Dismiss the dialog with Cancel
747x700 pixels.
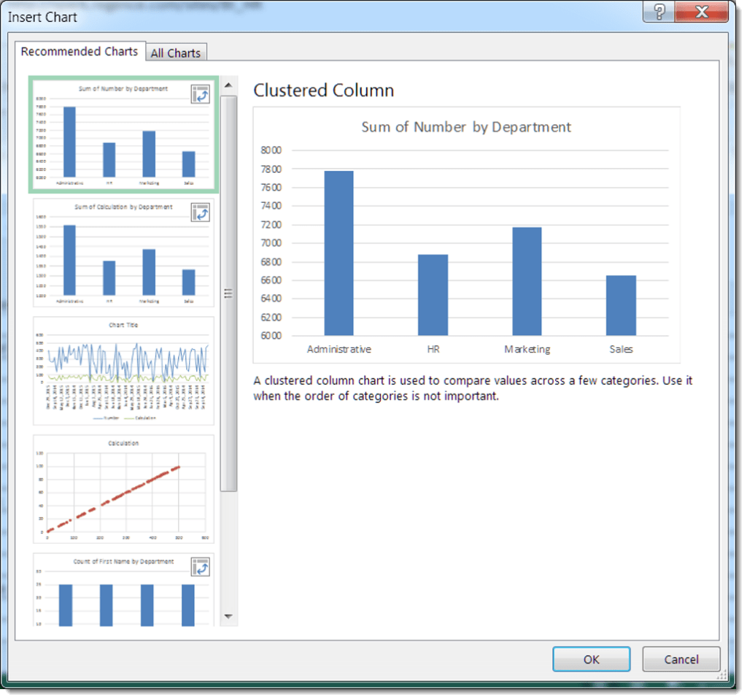(x=681, y=658)
